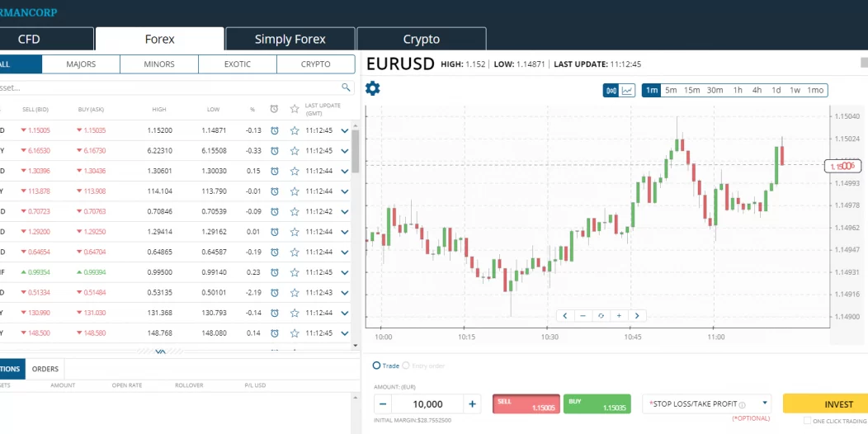Select the Entry order radio option
Image resolution: width=868 pixels, height=434 pixels.
pyautogui.click(x=406, y=366)
